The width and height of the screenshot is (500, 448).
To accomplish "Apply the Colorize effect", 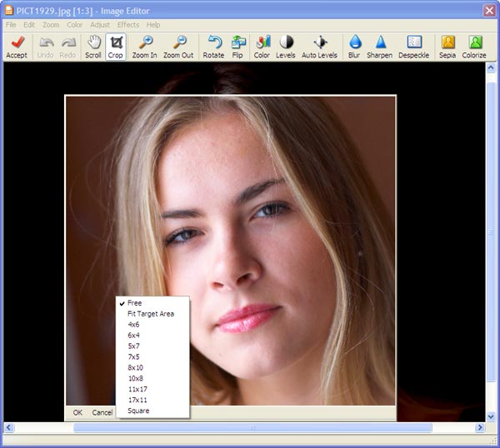I will pyautogui.click(x=474, y=47).
